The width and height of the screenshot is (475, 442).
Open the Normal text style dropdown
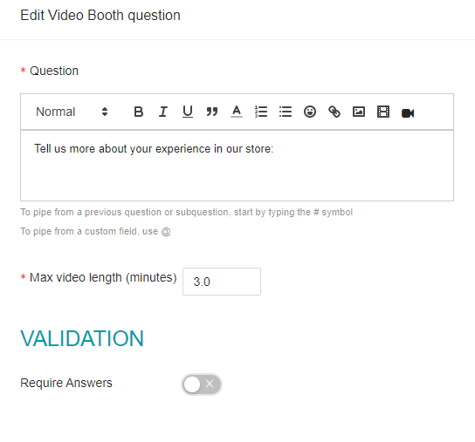pyautogui.click(x=72, y=112)
